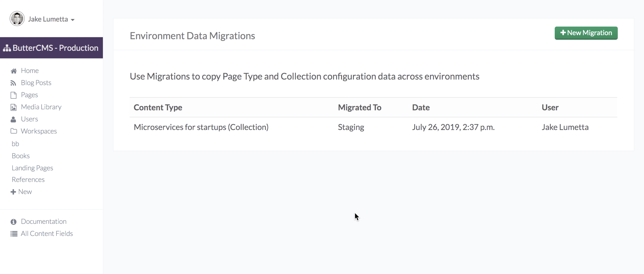Go to Home in the sidebar
This screenshot has width=644, height=274.
click(30, 71)
